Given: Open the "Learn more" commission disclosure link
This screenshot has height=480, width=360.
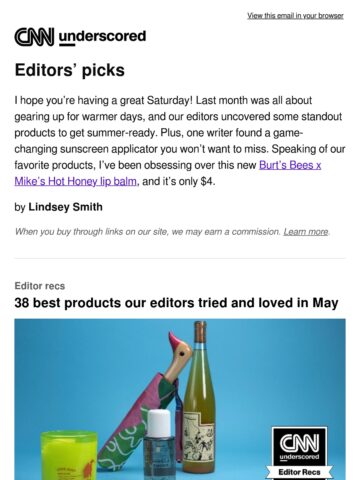Looking at the screenshot, I should point(306,232).
